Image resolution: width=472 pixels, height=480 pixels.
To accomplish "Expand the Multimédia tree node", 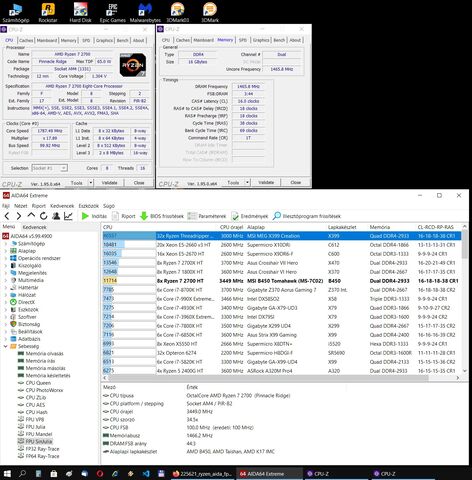I will 5,280.
